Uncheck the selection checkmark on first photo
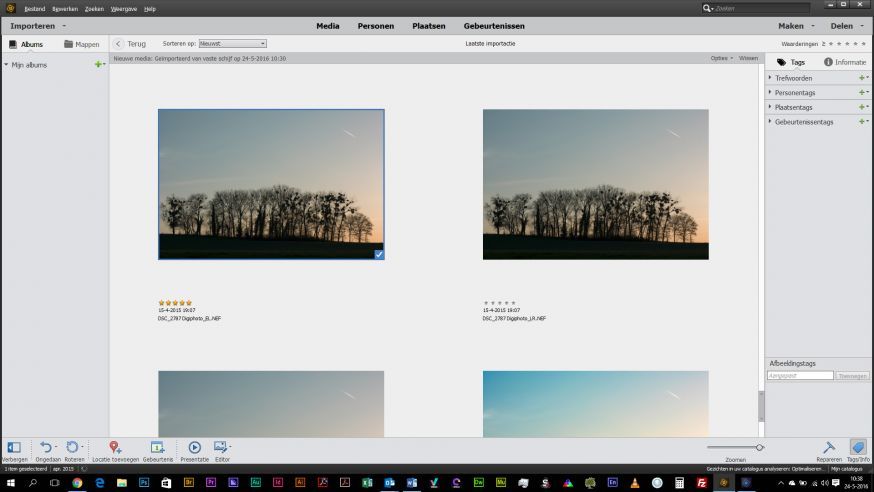The height and width of the screenshot is (492, 874). 379,254
